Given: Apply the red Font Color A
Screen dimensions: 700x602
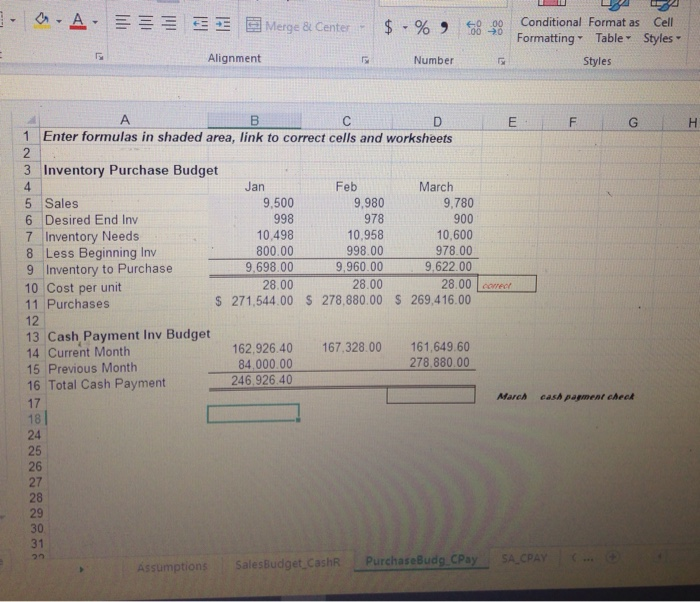Looking at the screenshot, I should point(78,21).
